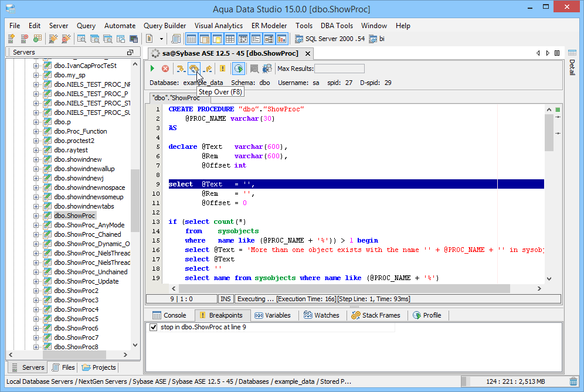Image resolution: width=584 pixels, height=392 pixels.
Task: Expand the dbo.ShowProc_Chained tree node
Action: point(36,234)
